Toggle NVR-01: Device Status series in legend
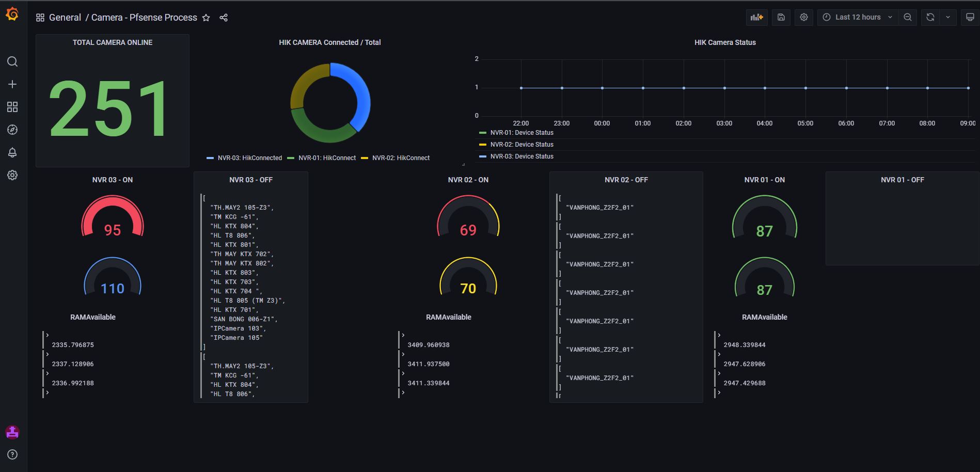980x472 pixels. point(521,133)
